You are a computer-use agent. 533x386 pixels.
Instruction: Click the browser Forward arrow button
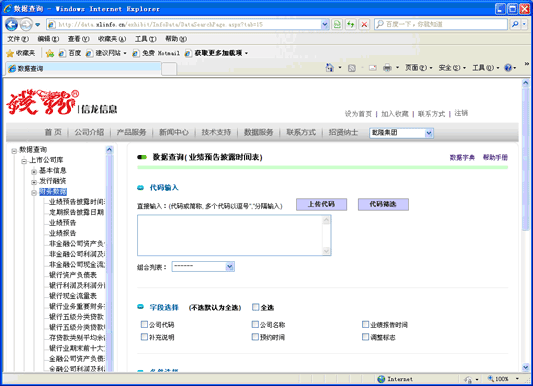coord(26,24)
